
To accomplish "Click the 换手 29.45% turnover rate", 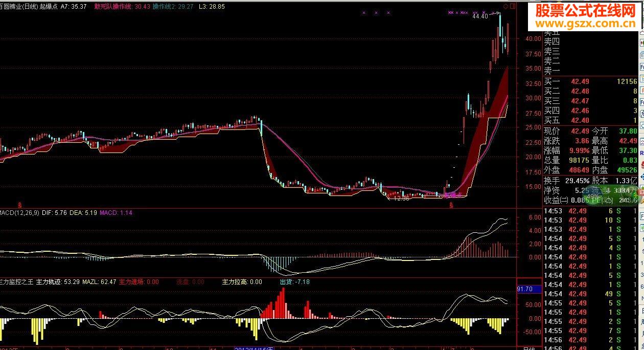I will 567,181.
